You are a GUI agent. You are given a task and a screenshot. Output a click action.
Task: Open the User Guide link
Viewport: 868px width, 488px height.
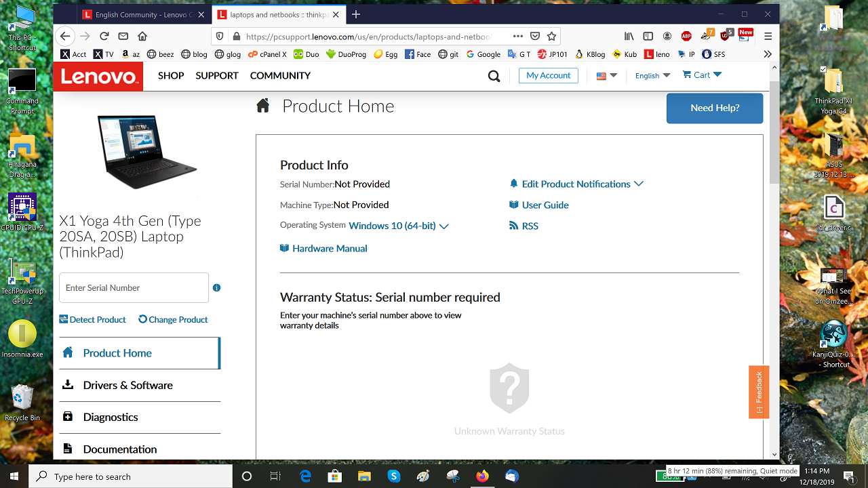coord(539,205)
